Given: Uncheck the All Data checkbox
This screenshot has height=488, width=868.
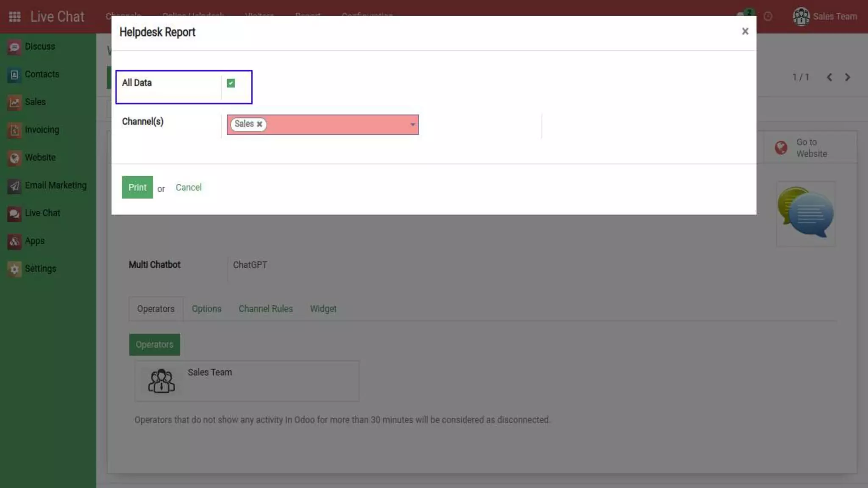Looking at the screenshot, I should (231, 83).
